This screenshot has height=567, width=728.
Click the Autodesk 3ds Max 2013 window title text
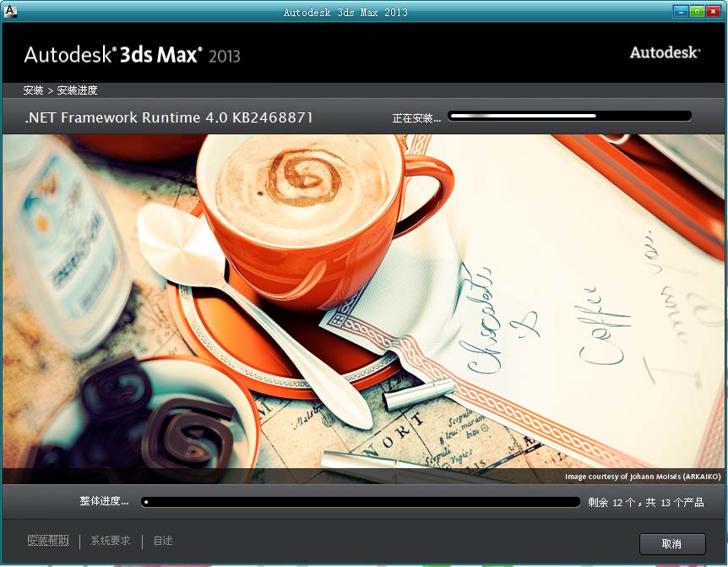pos(345,13)
